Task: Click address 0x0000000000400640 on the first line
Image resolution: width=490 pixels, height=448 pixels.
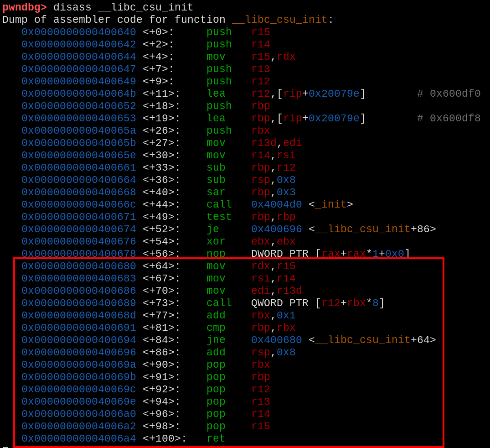Action: tap(78, 32)
